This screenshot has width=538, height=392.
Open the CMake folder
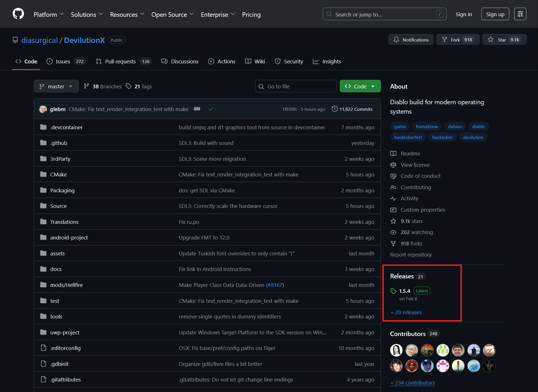(x=59, y=174)
